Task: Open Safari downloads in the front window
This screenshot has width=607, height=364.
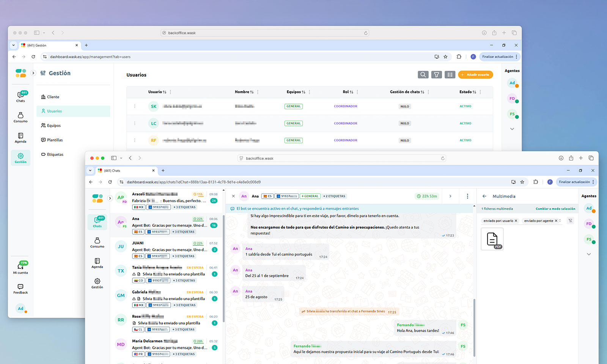Action: [x=561, y=158]
